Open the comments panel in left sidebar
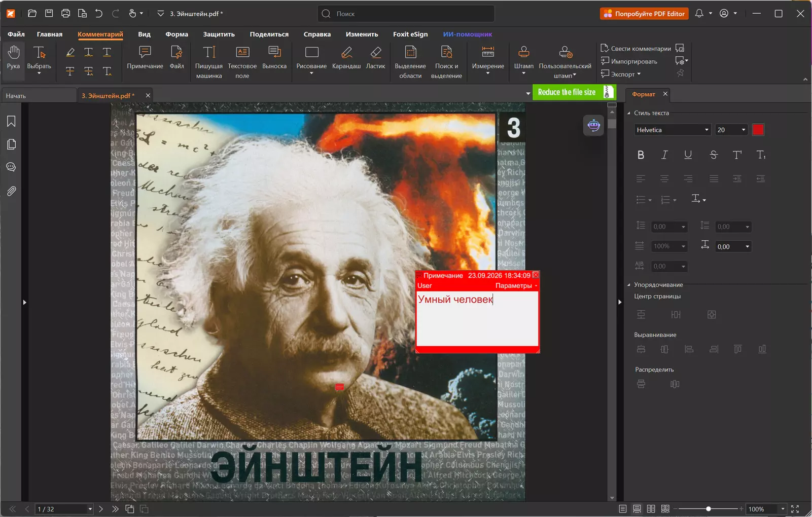The width and height of the screenshot is (812, 517). tap(11, 167)
